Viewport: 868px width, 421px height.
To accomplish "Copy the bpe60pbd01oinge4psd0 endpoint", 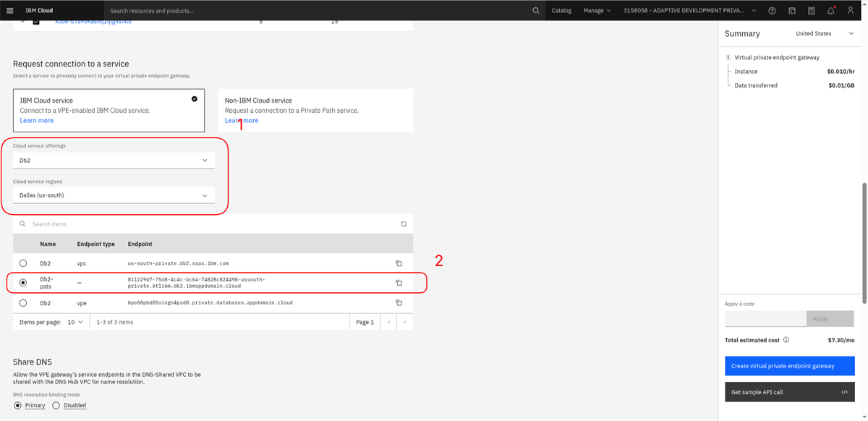I will pos(399,302).
